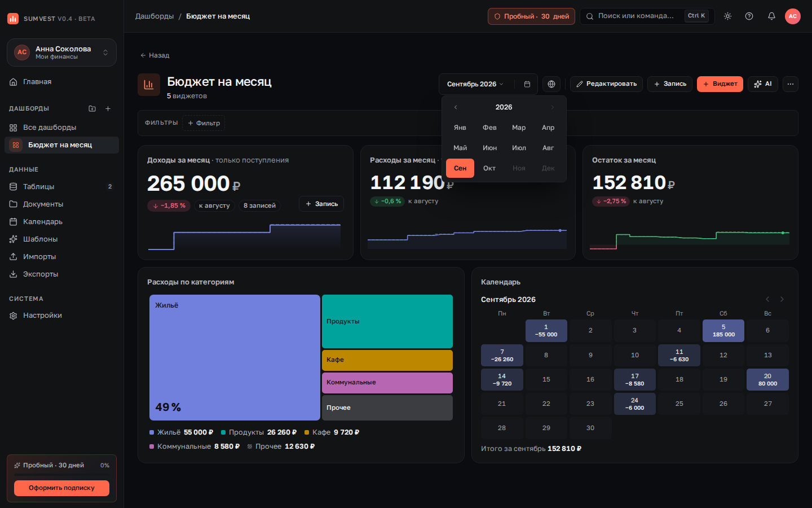Select calendar day 5 with 185 000

[x=723, y=331]
